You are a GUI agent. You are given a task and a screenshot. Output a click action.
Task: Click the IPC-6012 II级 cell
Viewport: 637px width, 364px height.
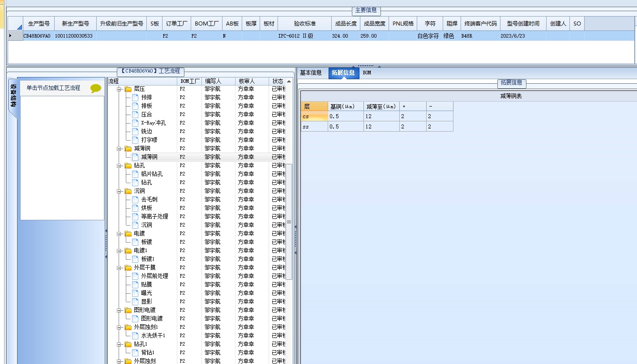click(305, 36)
